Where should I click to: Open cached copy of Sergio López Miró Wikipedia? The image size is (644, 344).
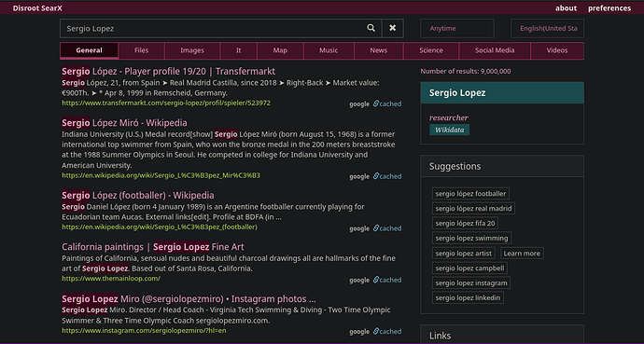387,176
